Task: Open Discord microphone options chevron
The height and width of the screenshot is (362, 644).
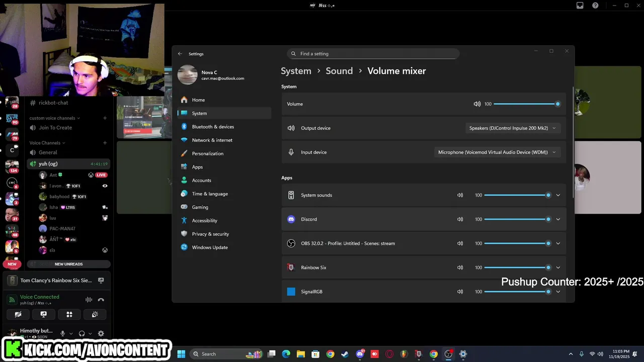Action: click(x=71, y=334)
